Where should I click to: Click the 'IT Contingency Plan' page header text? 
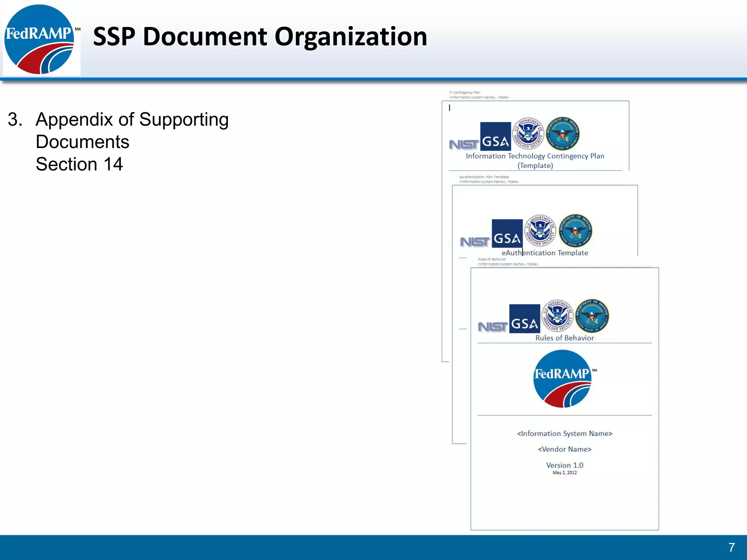tap(465, 93)
